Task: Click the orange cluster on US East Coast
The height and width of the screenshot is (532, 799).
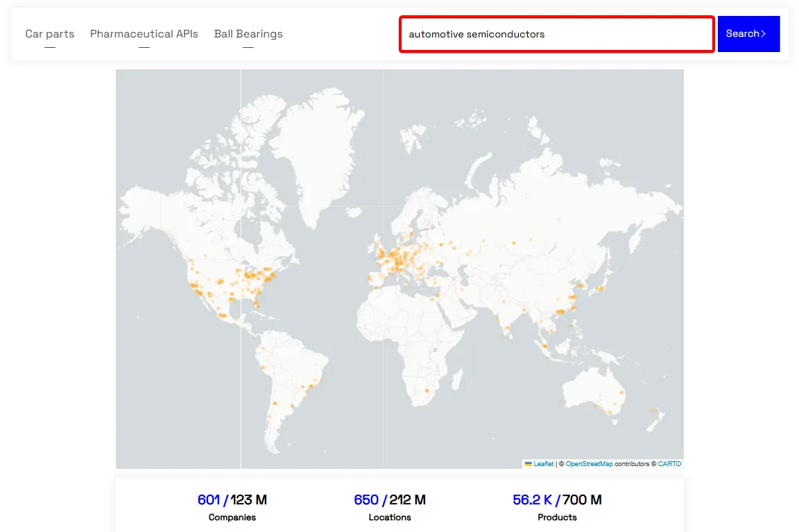Action: click(x=260, y=277)
